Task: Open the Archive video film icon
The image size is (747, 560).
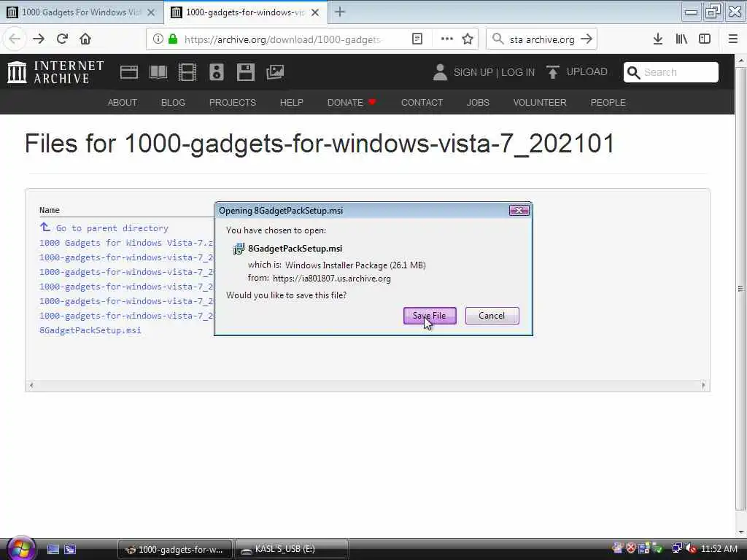Action: click(187, 72)
